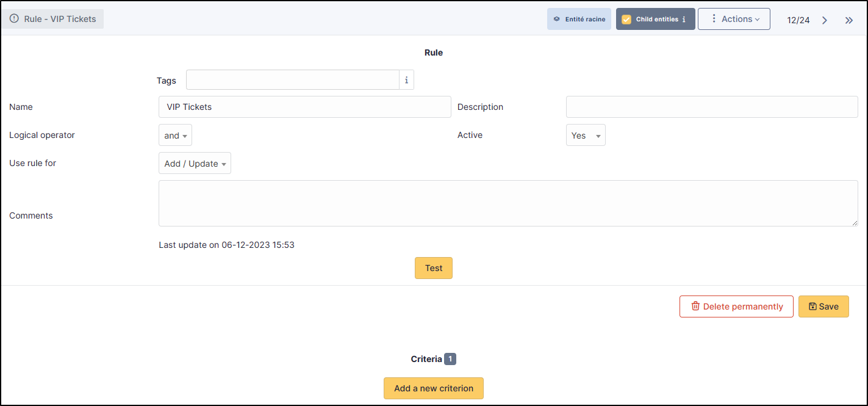This screenshot has width=868, height=406.
Task: Jump to last record double arrow
Action: pyautogui.click(x=848, y=20)
